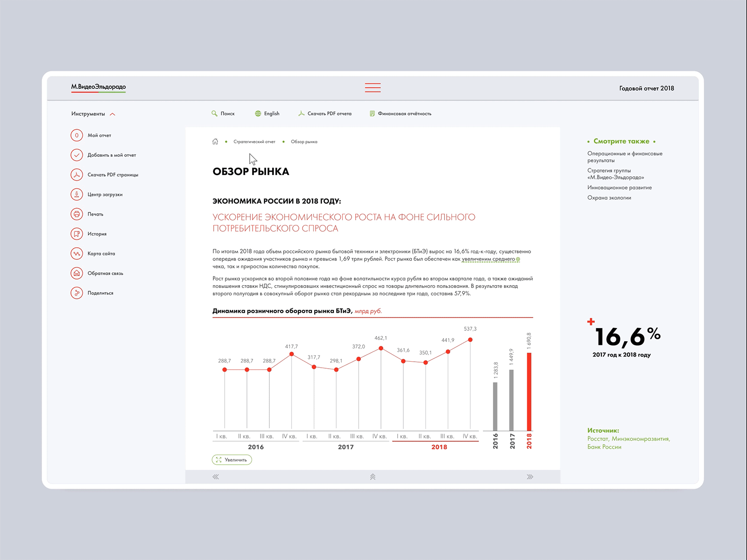The image size is (747, 560).
Task: Click Годовой отчет 2018 in header
Action: pos(646,88)
